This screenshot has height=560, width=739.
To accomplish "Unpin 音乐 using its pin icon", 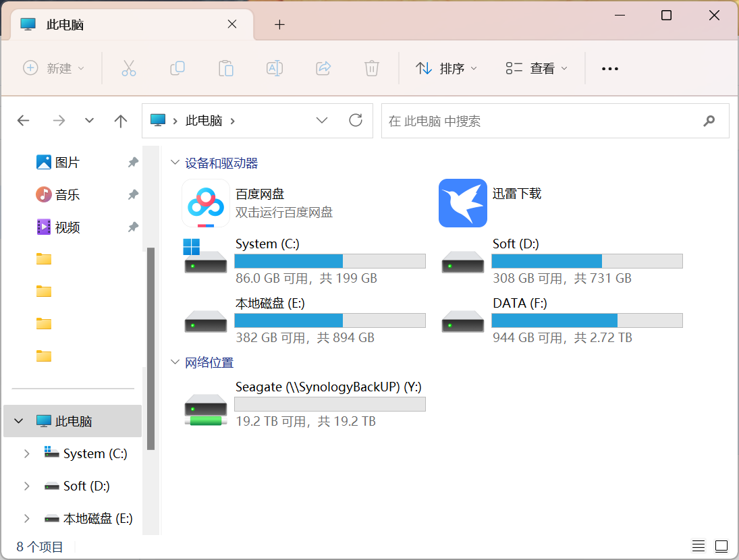I will point(134,194).
